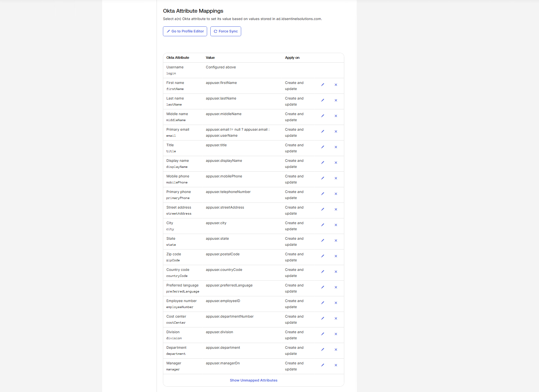Edit the Zip code mapping

coord(323,256)
